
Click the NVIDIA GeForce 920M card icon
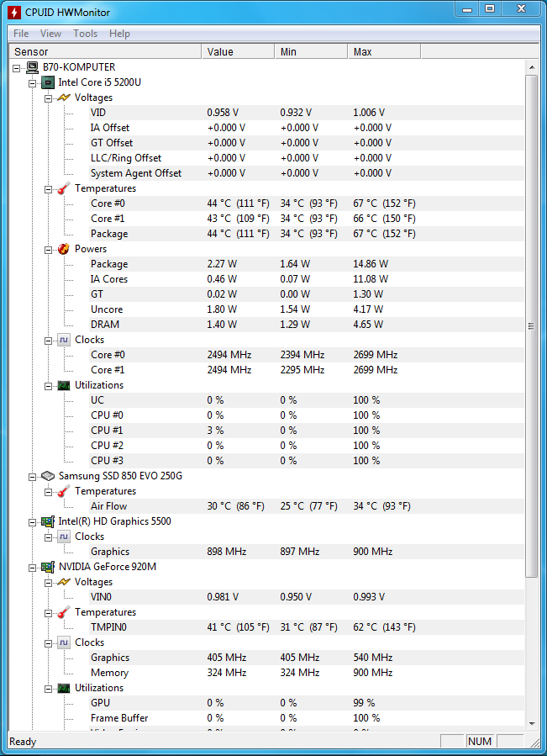click(48, 567)
